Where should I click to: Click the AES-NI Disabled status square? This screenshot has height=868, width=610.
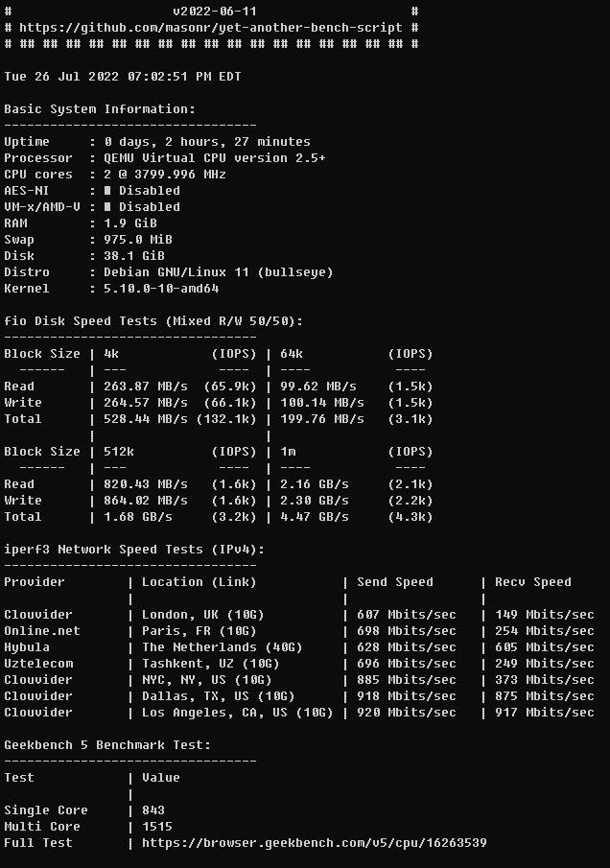[107, 191]
